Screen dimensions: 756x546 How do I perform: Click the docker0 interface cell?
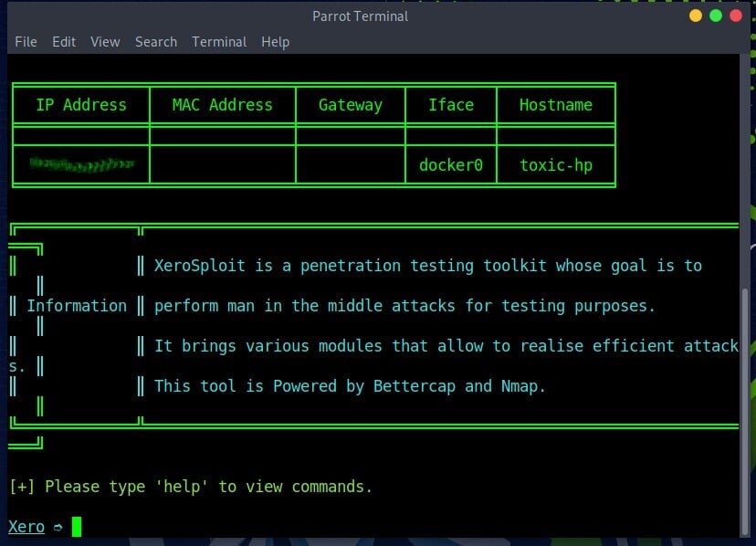click(x=450, y=165)
